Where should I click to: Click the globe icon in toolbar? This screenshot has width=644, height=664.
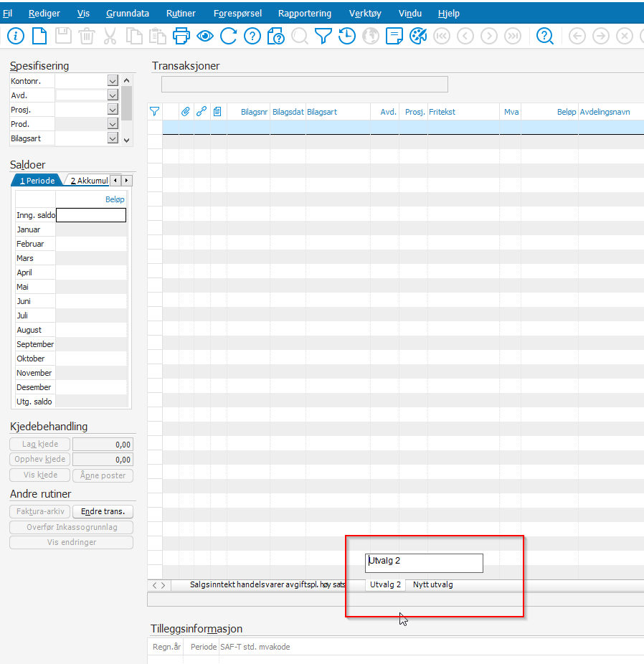click(x=371, y=36)
